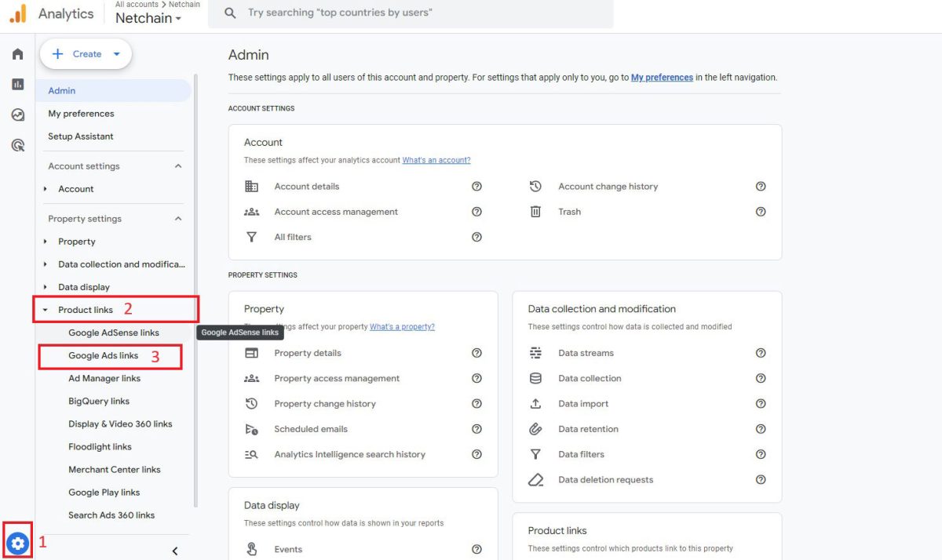Click the Property details card icon
942x560 pixels.
pyautogui.click(x=251, y=353)
